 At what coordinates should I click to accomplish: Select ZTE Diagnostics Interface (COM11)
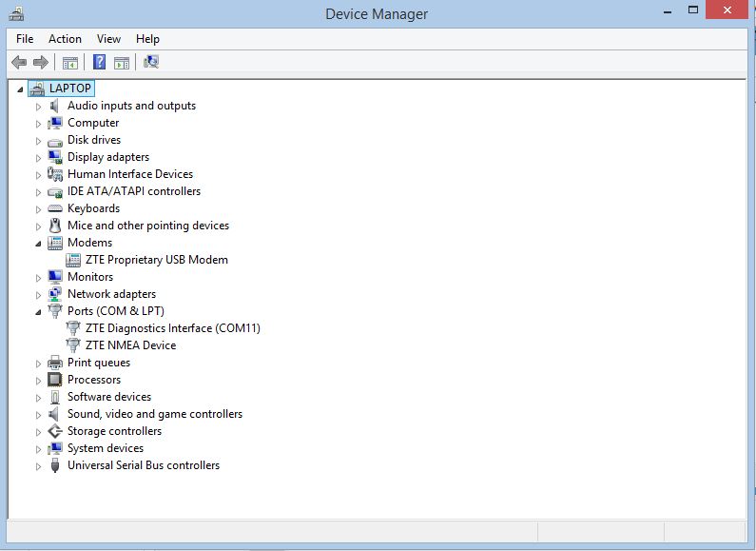click(172, 328)
